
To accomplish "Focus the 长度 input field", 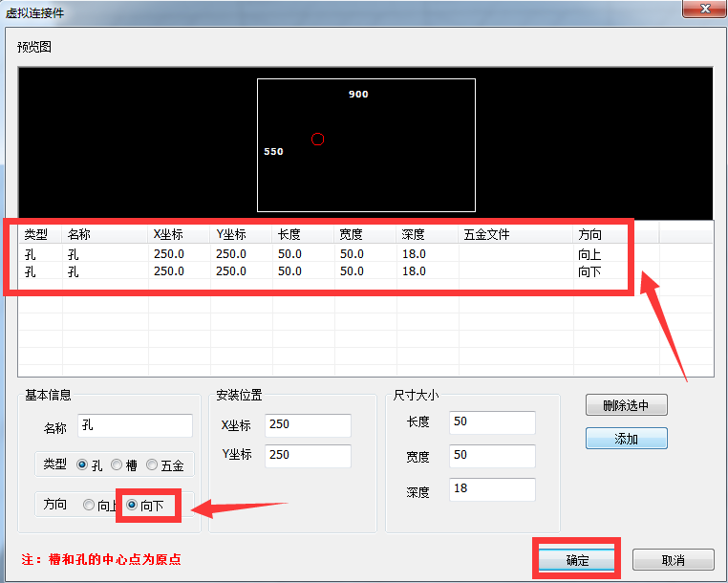I will (x=492, y=422).
